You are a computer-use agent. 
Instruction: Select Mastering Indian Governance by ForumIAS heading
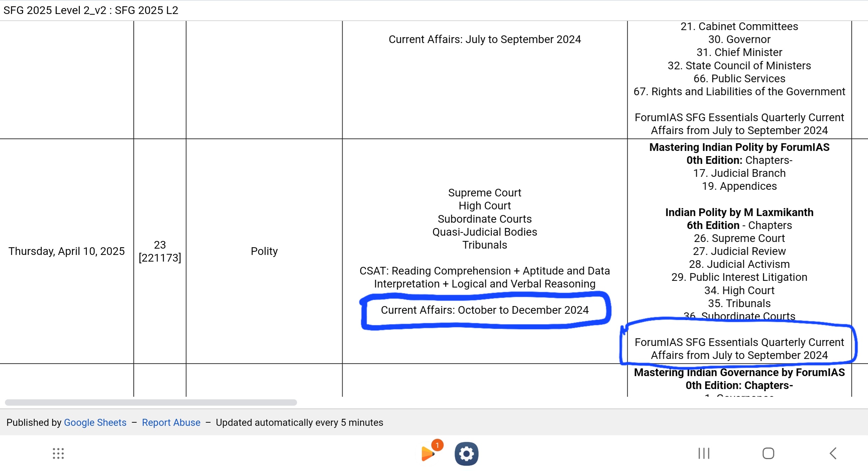(739, 372)
